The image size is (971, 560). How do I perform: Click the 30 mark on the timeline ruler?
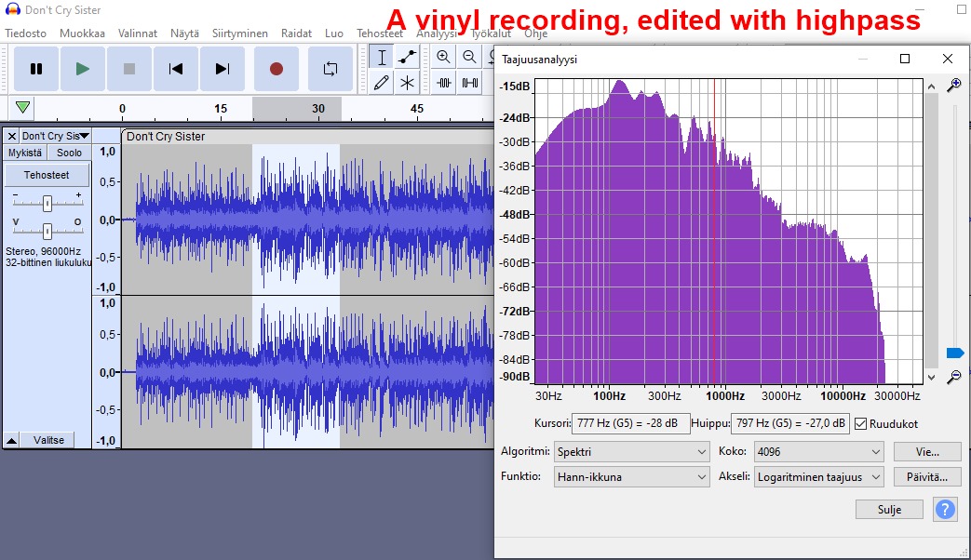[x=318, y=108]
